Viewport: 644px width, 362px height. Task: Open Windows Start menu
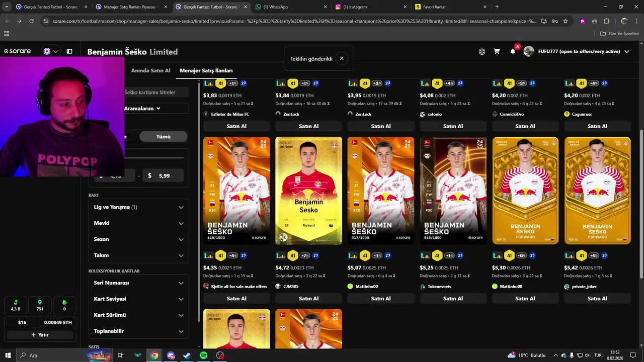pos(8,355)
